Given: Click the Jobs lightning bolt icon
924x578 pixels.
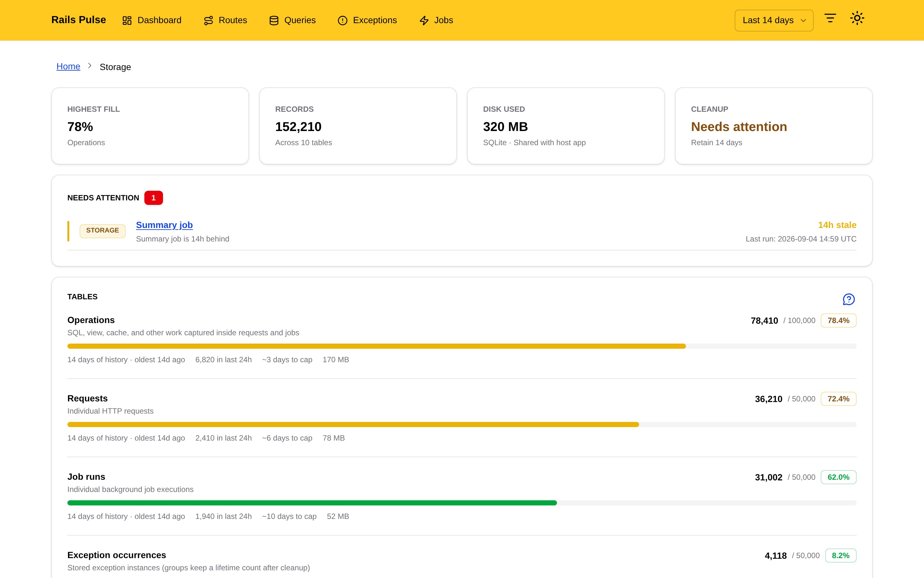Looking at the screenshot, I should point(424,20).
